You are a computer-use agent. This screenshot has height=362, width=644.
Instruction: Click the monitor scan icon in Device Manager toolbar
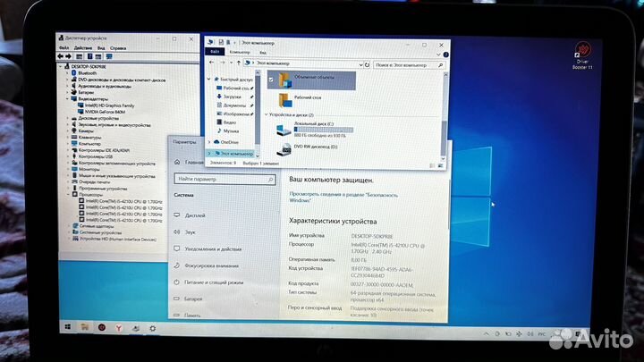coord(109,56)
